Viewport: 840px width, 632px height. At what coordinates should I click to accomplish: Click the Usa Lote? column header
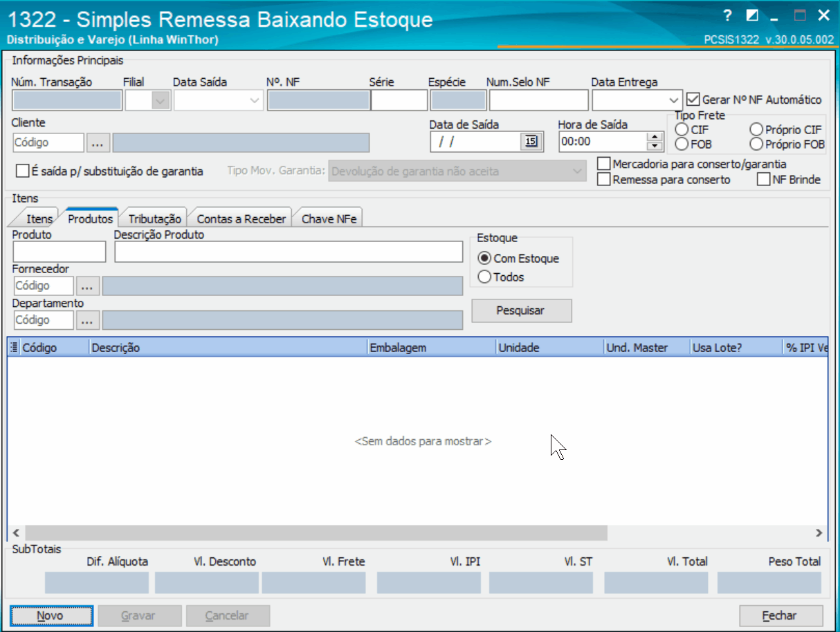coord(735,348)
